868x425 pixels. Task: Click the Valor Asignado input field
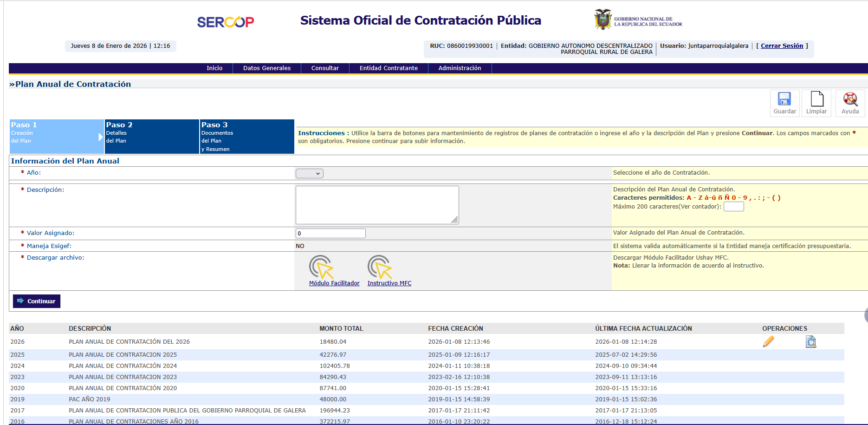pos(330,234)
